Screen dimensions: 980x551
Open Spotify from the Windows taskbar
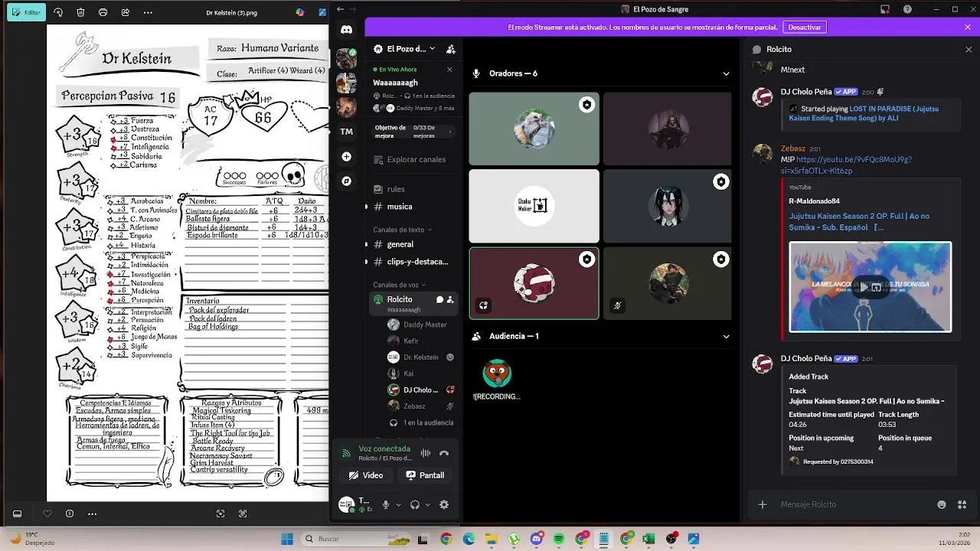[559, 539]
